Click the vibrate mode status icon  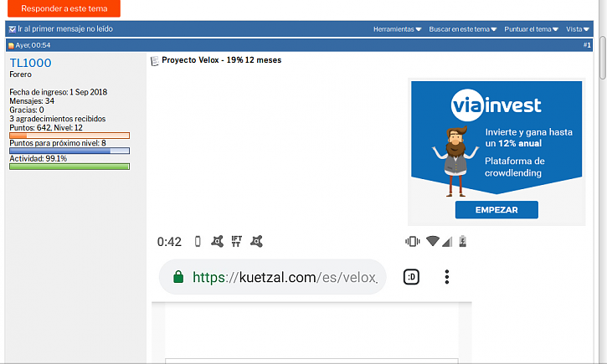[x=412, y=241]
